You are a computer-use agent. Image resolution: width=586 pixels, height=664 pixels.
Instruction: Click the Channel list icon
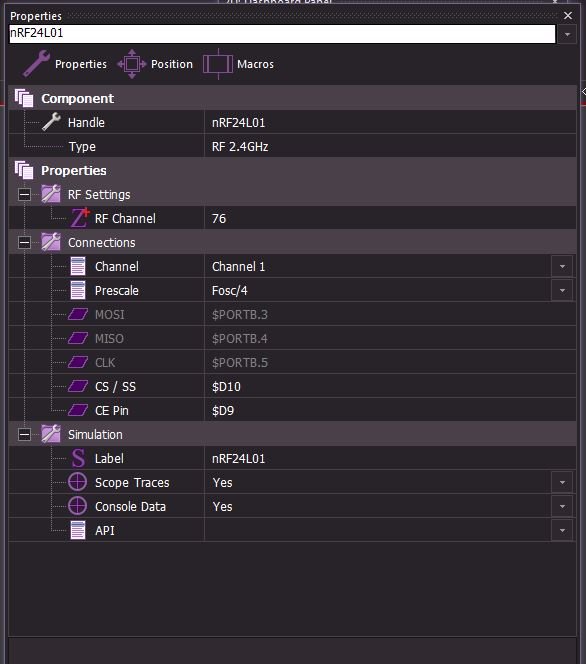click(x=78, y=266)
